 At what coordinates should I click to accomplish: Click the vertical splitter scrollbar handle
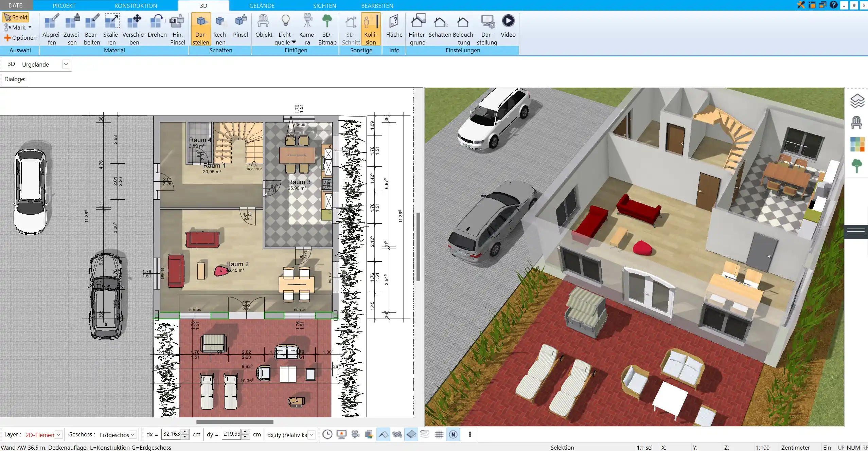[418, 247]
